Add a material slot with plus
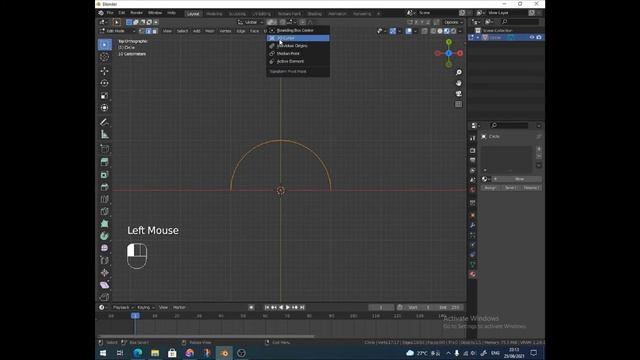 539,149
